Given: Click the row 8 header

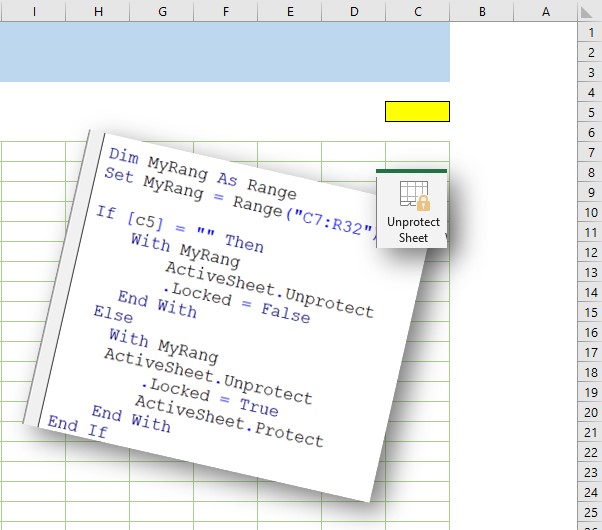Looking at the screenshot, I should [x=590, y=172].
